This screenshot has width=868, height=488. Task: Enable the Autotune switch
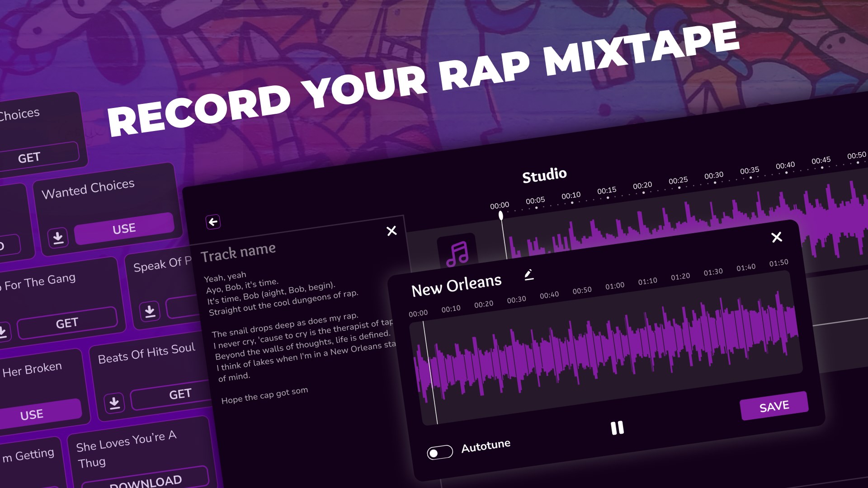coord(440,452)
